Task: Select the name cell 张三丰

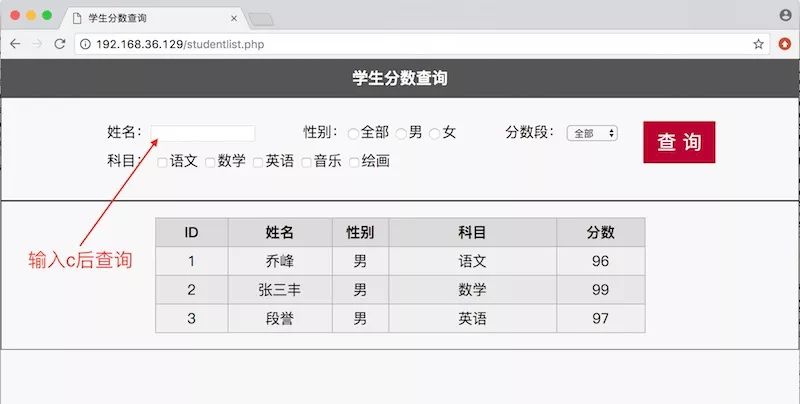Action: [x=280, y=290]
